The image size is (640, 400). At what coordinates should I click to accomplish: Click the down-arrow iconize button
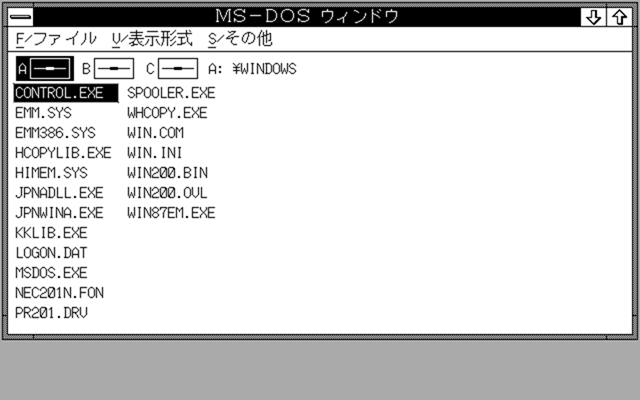point(593,17)
